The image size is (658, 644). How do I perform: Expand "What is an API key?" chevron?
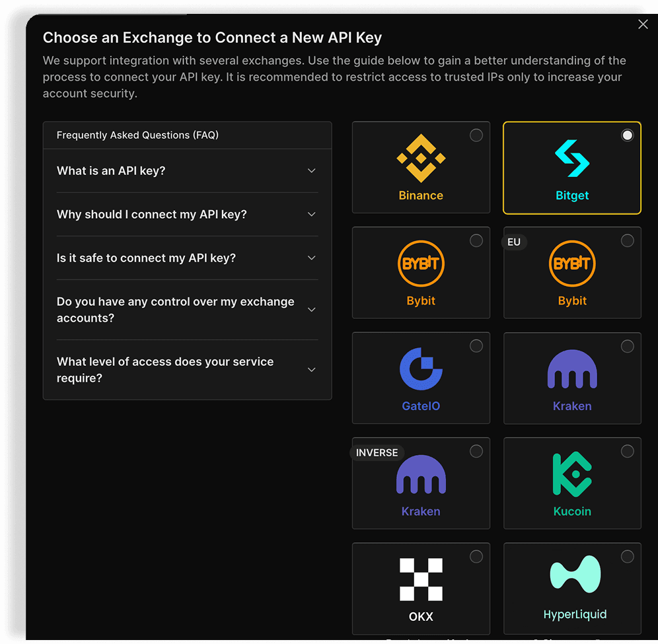pyautogui.click(x=311, y=171)
